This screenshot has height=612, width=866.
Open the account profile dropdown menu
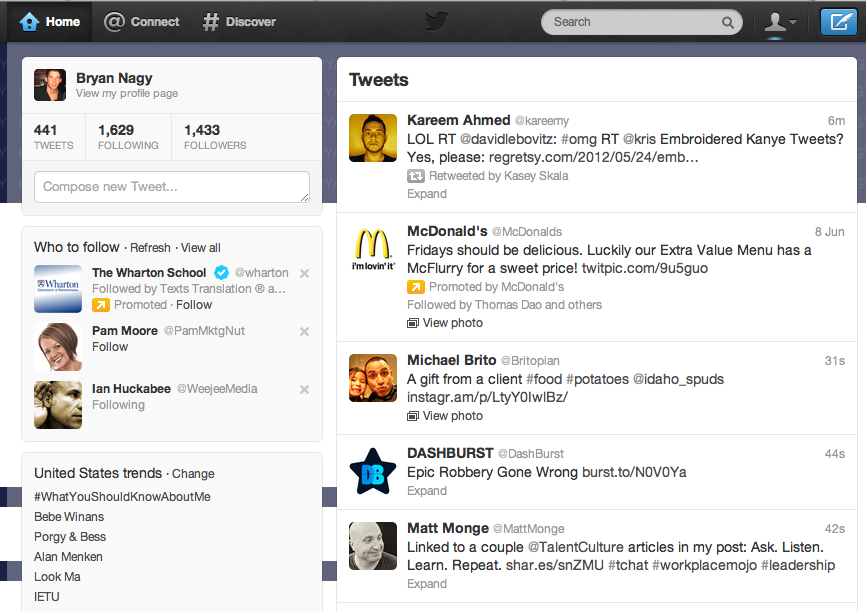[780, 21]
